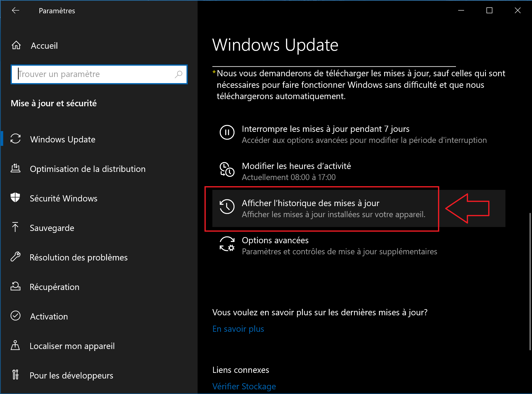Open Optimisation de la distribution
Image resolution: width=532 pixels, height=394 pixels.
[88, 169]
